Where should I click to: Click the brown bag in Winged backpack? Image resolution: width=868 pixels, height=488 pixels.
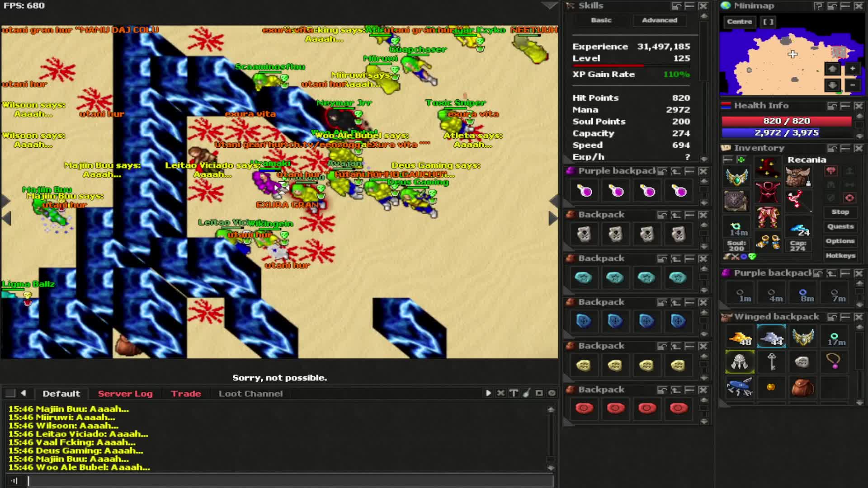coord(803,387)
